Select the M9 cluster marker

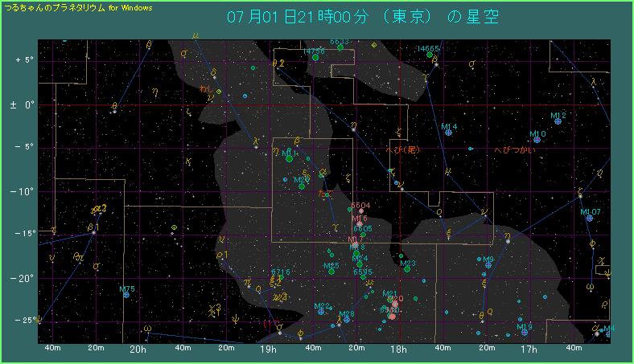point(488,264)
